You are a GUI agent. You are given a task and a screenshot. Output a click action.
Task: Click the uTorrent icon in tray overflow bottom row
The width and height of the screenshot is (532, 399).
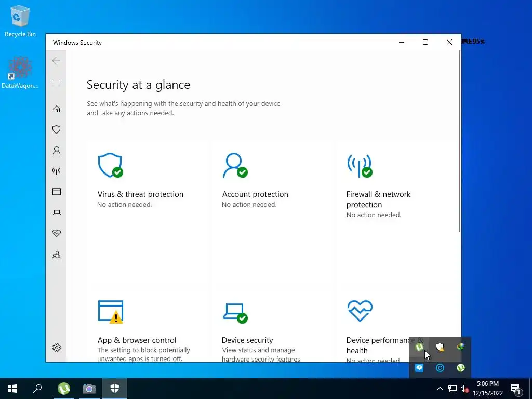(x=460, y=368)
